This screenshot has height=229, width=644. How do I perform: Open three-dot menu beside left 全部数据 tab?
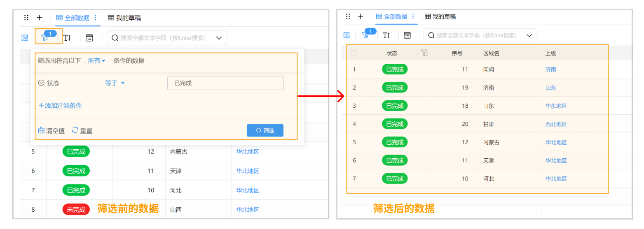pos(96,18)
